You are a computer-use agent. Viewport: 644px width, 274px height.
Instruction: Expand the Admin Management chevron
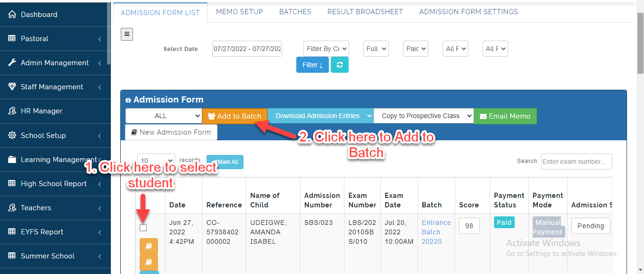click(x=100, y=63)
